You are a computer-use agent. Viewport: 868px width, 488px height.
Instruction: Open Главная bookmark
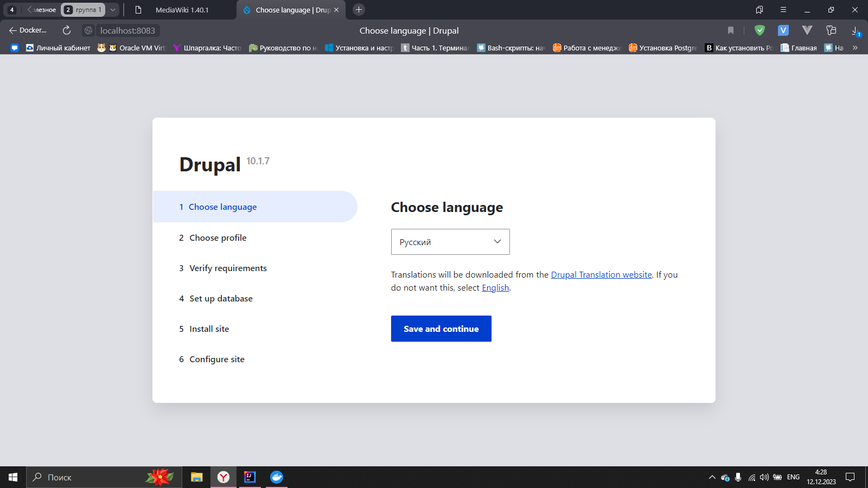coord(799,48)
